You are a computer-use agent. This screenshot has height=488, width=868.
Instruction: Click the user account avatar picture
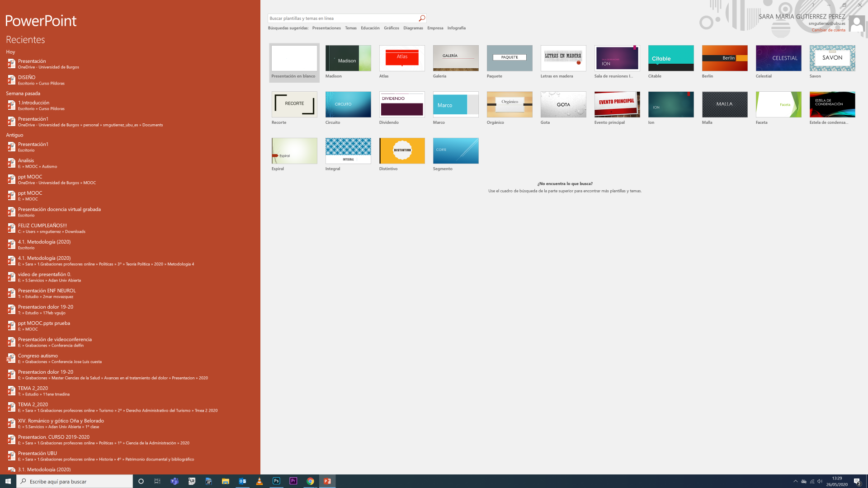[x=856, y=23]
